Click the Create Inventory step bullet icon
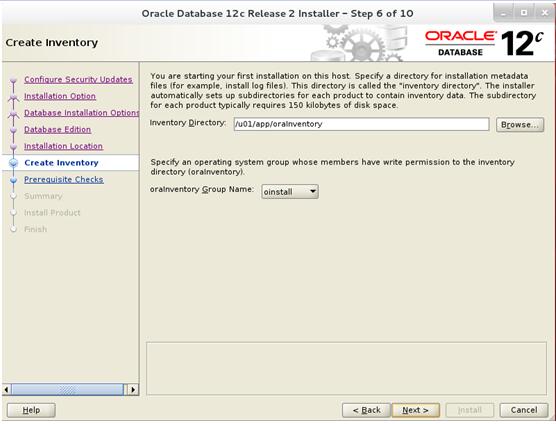Screen dimensions: 556x424 point(13,163)
